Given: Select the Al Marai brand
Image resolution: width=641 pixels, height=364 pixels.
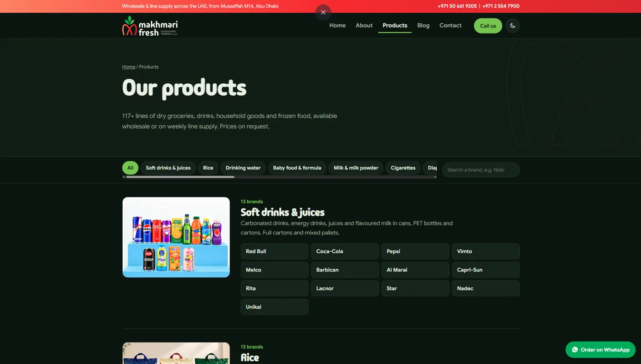Looking at the screenshot, I should tap(415, 270).
